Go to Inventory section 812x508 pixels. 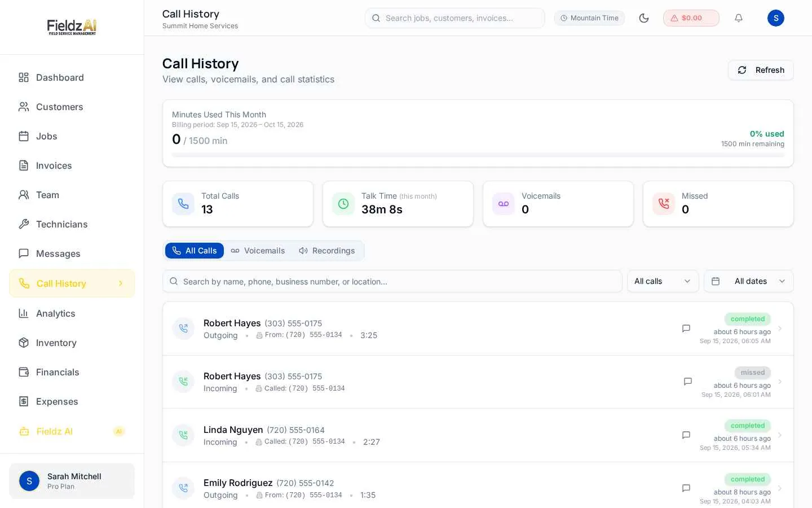click(72, 343)
